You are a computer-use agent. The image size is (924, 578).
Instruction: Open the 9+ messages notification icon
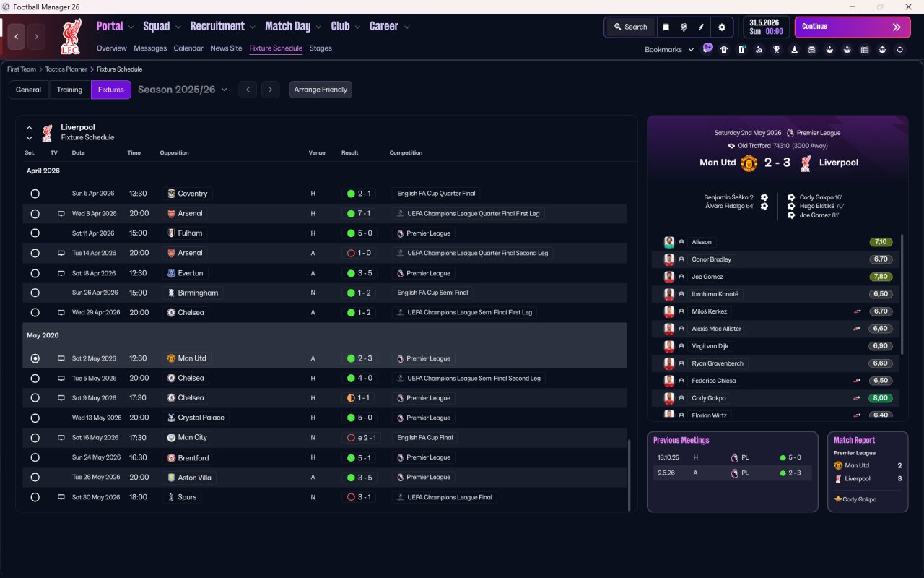pyautogui.click(x=707, y=49)
